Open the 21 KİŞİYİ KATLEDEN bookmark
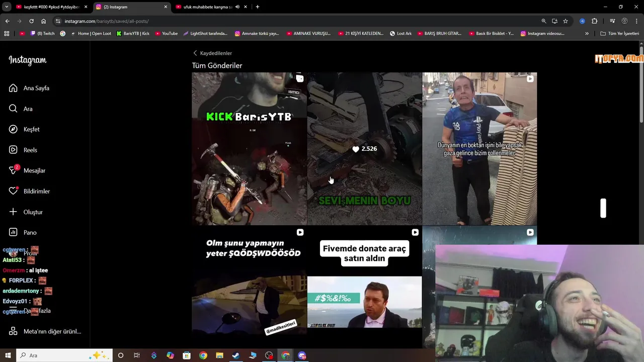 click(360, 34)
